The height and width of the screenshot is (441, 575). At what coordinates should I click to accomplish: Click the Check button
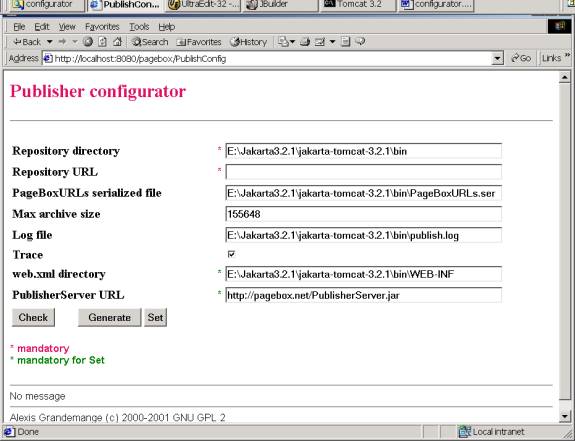coord(33,317)
